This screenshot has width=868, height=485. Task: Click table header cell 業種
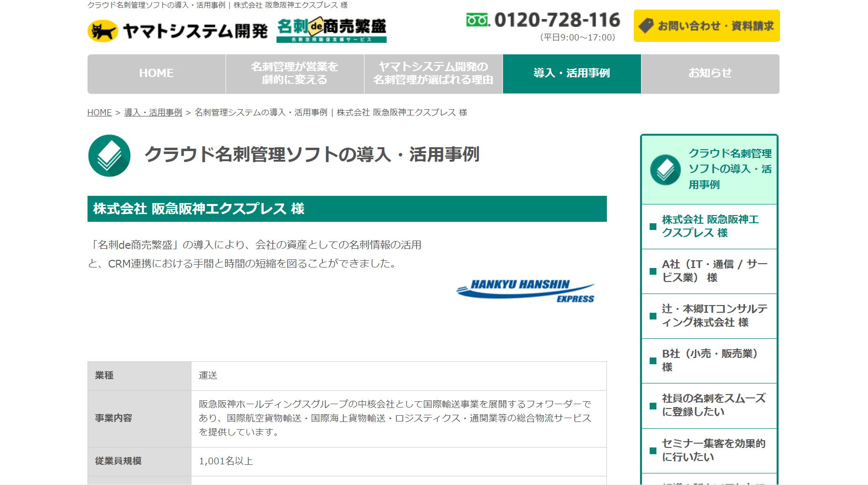(139, 376)
